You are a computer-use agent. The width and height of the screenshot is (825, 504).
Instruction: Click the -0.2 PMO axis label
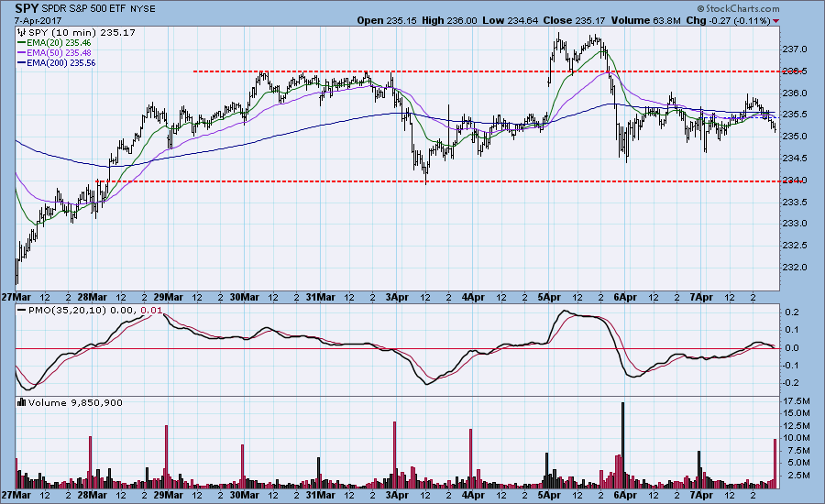[792, 383]
